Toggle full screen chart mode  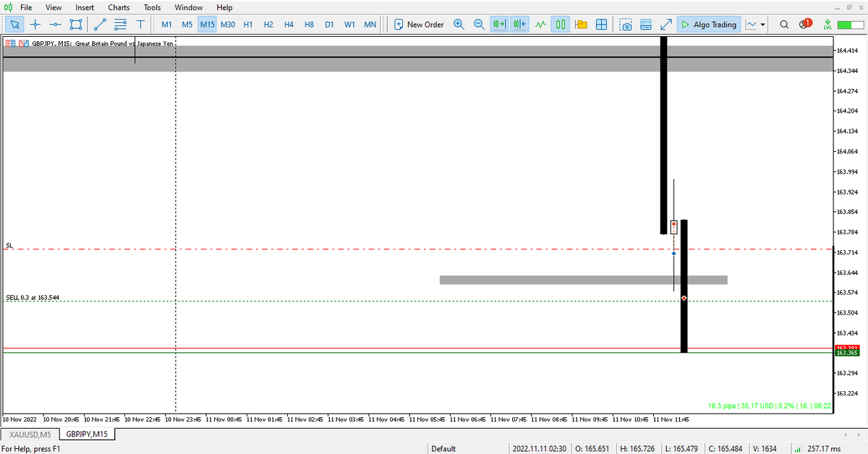click(x=667, y=24)
